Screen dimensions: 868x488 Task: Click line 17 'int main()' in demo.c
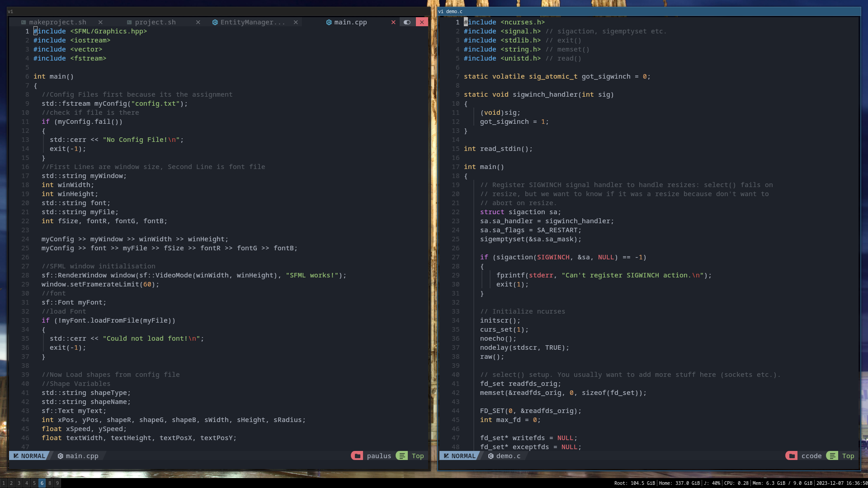[484, 167]
